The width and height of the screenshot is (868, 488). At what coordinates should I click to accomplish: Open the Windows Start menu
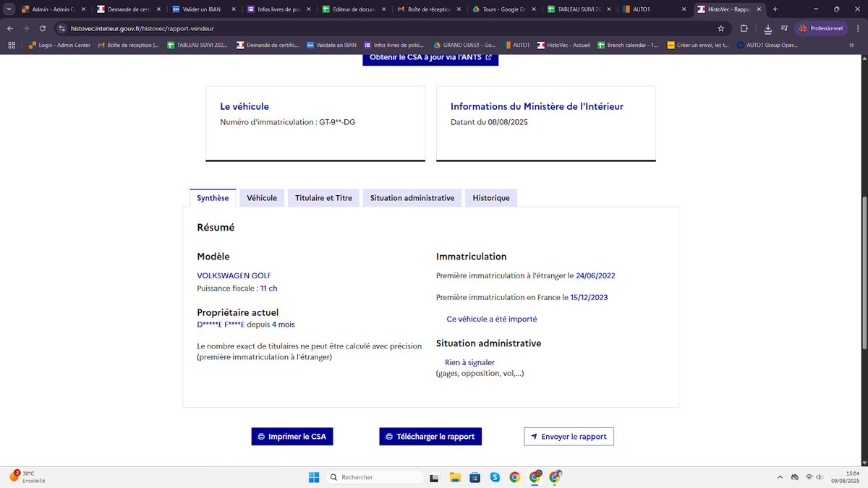click(x=314, y=477)
